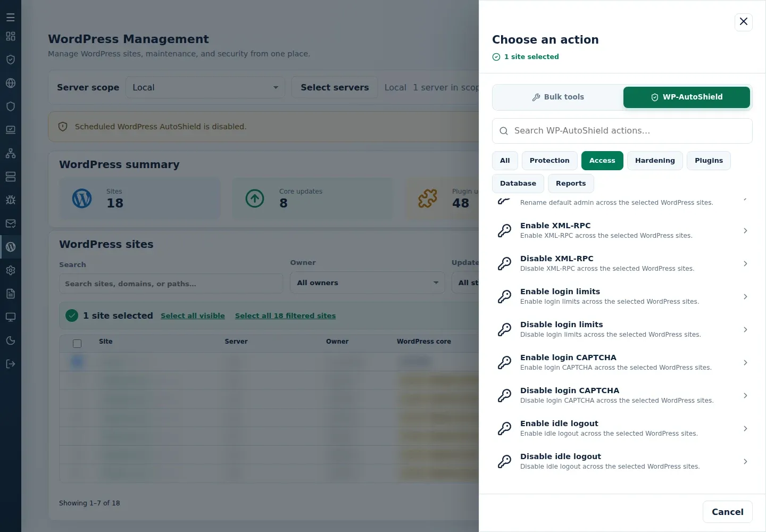Open the hamburger menu in the sidebar
Screen dimensions: 766x532
(11, 18)
